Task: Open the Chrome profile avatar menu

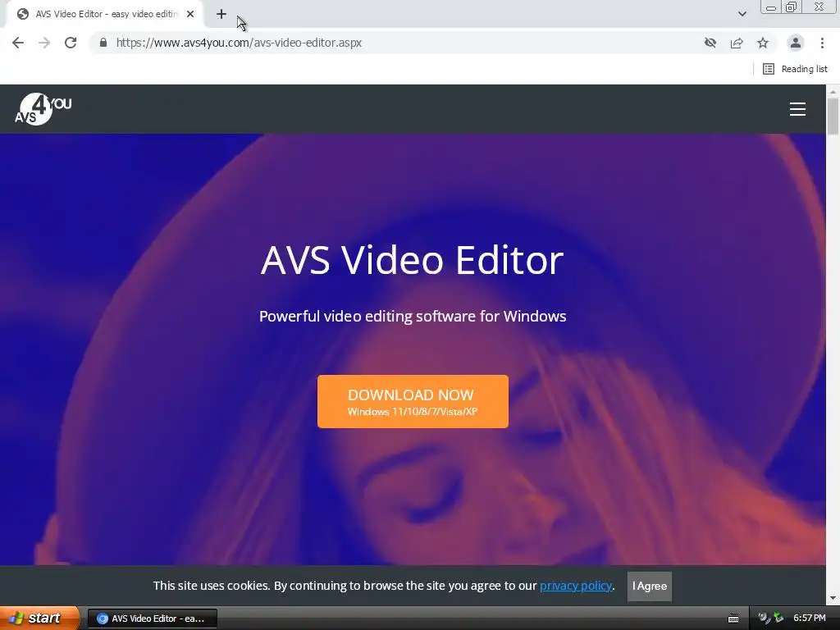Action: tap(796, 43)
